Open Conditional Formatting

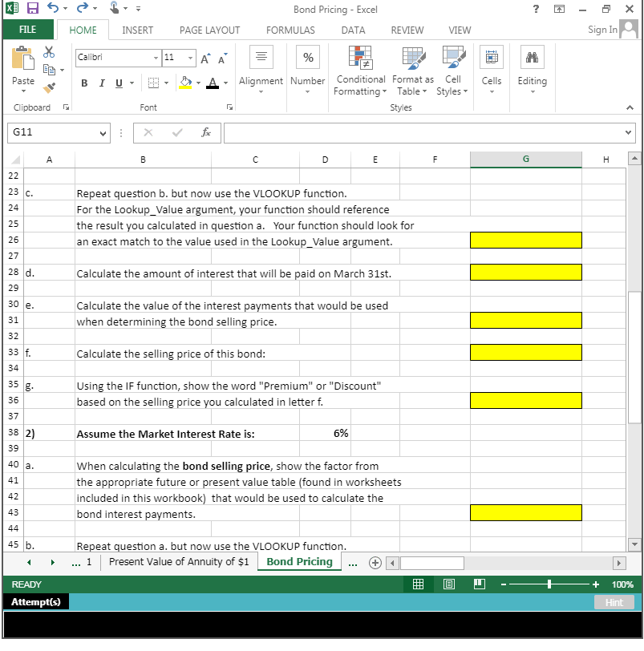pos(360,71)
